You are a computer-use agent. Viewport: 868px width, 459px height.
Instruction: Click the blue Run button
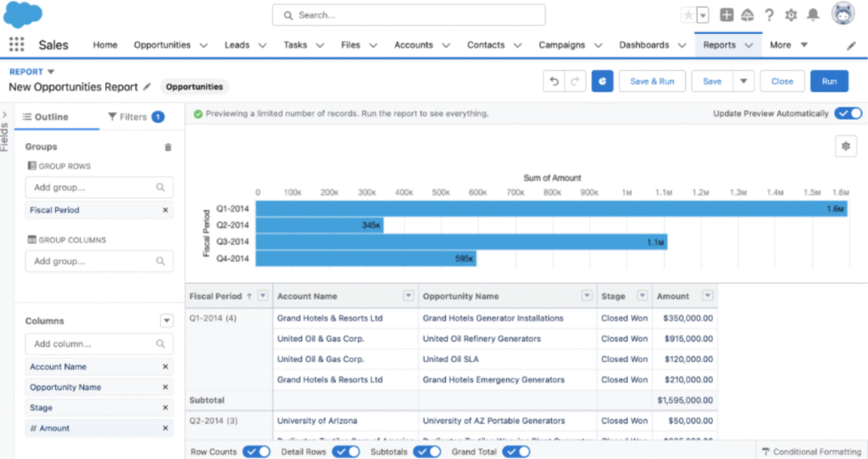point(829,81)
